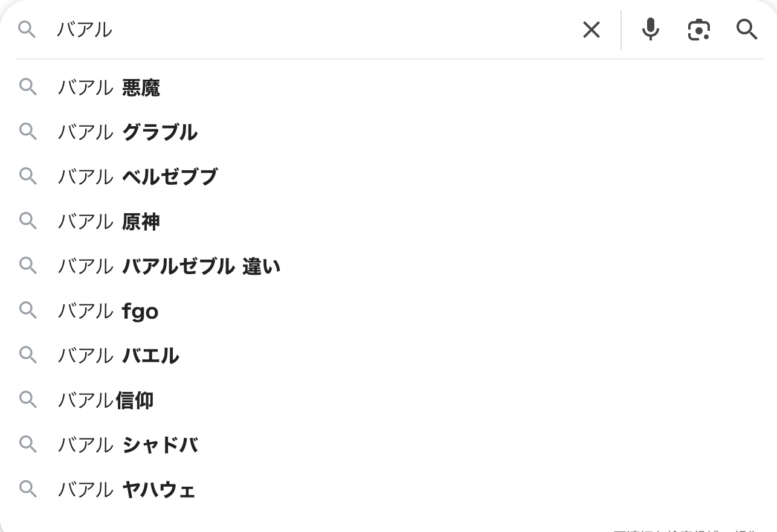The width and height of the screenshot is (777, 532).
Task: Click magnifier icon beside バアル fgo
Action: [28, 310]
